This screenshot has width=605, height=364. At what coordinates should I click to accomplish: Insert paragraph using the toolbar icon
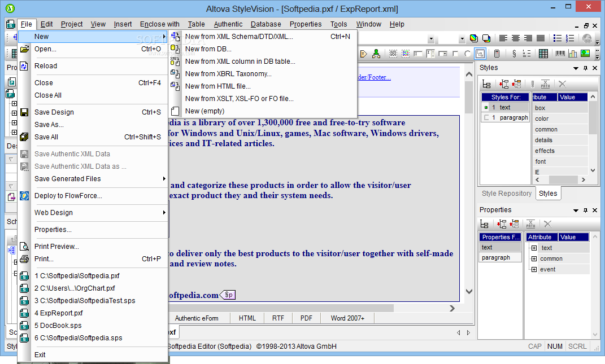393,54
